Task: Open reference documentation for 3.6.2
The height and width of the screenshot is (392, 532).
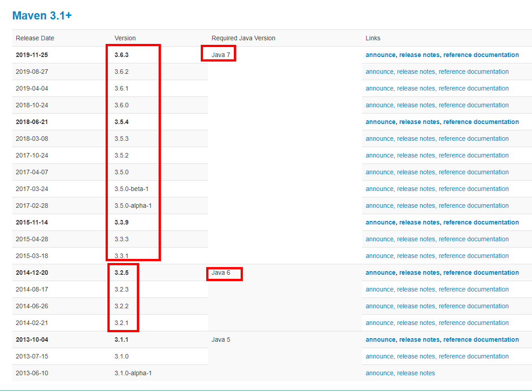Action: point(474,72)
